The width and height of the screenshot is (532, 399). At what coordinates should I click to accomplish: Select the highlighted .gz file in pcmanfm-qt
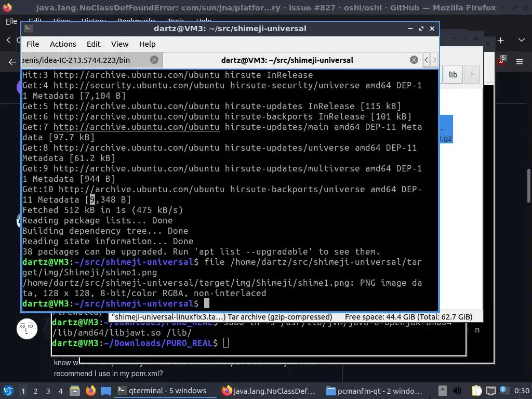(446, 129)
